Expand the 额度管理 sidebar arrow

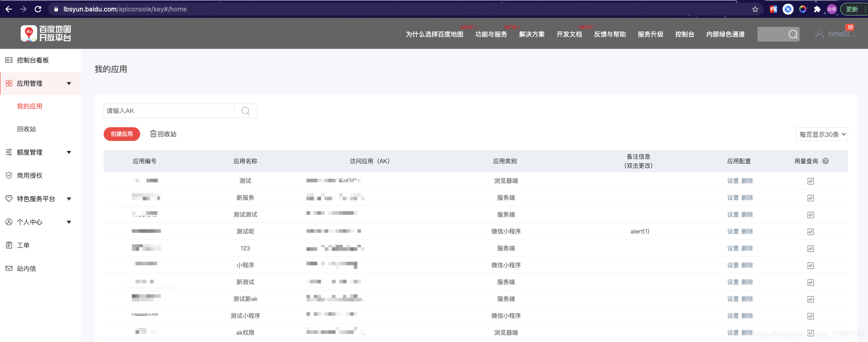point(69,152)
